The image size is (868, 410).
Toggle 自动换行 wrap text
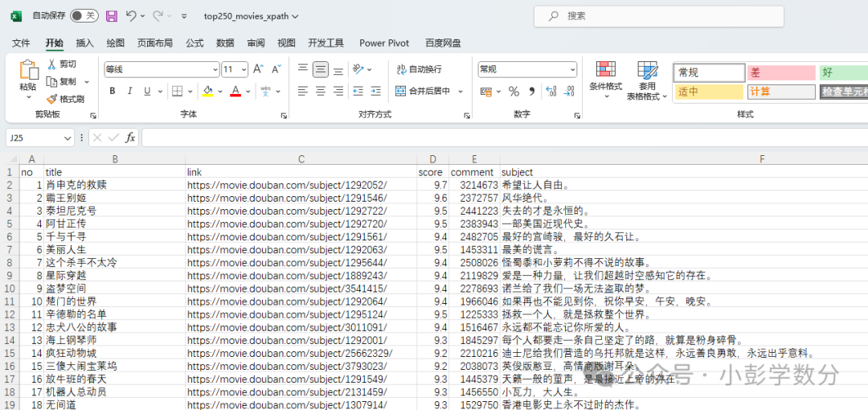tap(419, 69)
